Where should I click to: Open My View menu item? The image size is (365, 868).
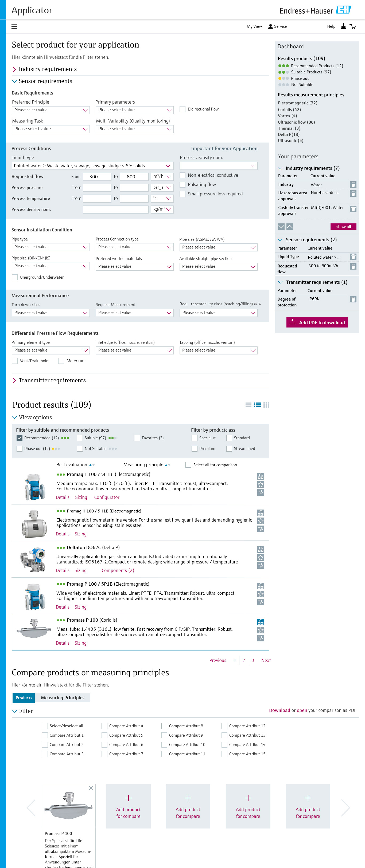(x=254, y=27)
